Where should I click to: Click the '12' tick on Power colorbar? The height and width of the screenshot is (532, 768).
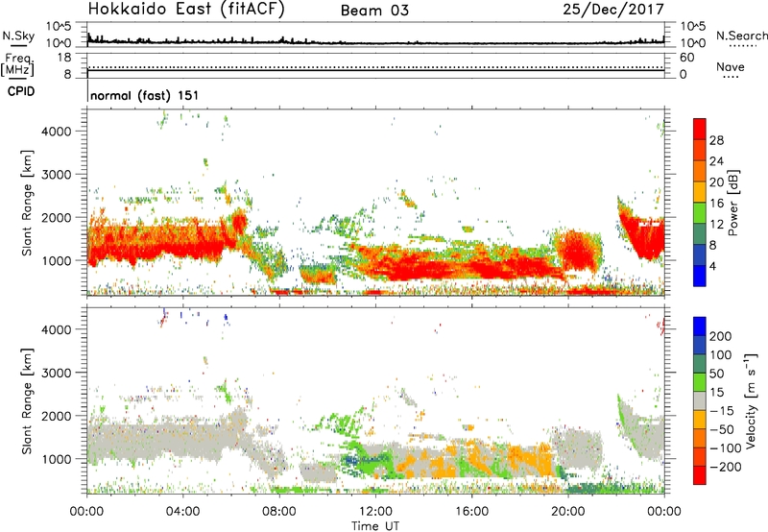(716, 225)
